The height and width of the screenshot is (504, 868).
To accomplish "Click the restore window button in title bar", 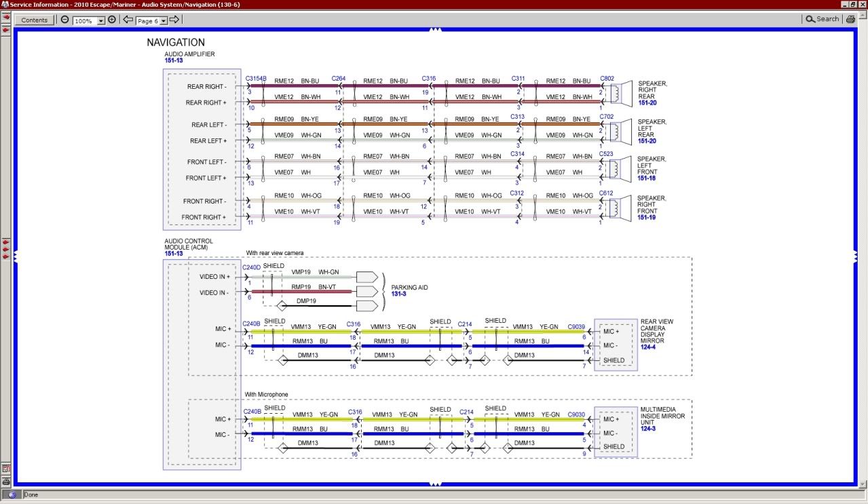I will (853, 5).
